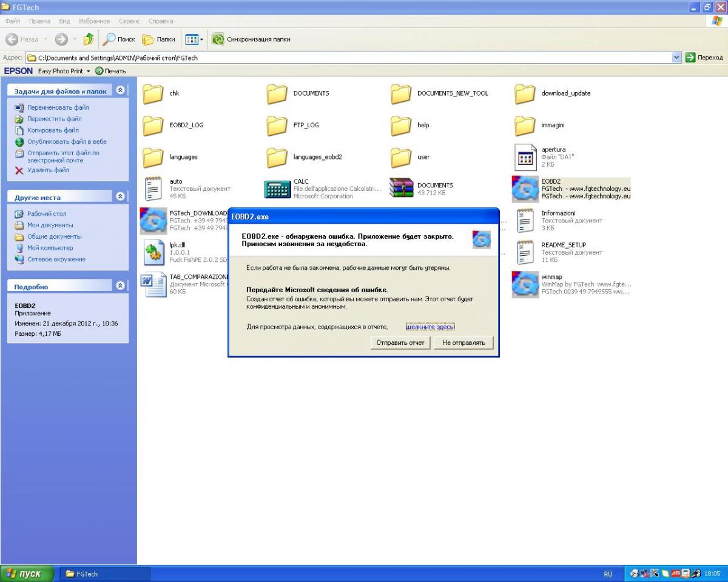Select the Informazioni text document icon
This screenshot has height=582, width=728.
525,221
